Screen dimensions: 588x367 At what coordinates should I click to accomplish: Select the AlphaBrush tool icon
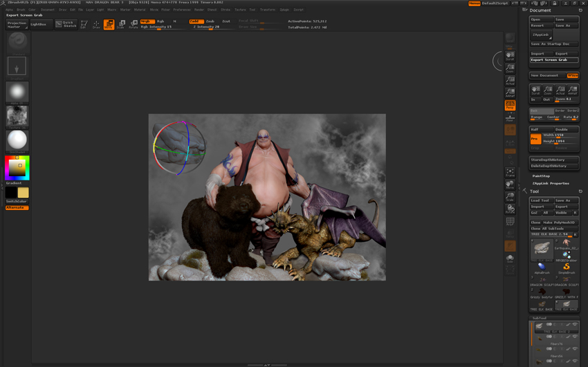click(x=542, y=267)
